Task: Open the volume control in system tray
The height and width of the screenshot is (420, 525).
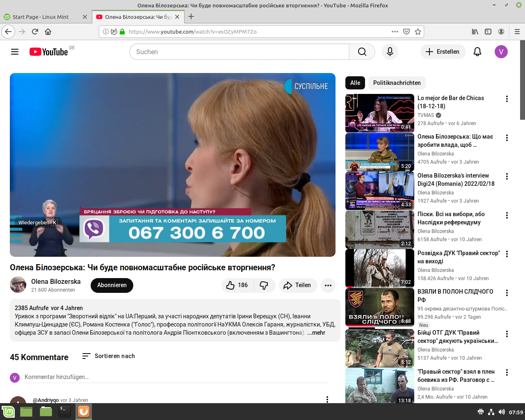Action: 502,412
